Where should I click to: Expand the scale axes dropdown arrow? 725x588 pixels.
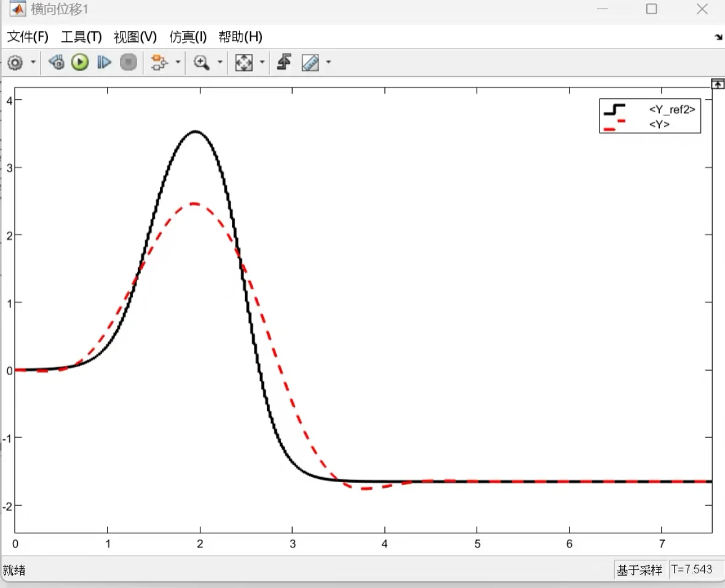tap(262, 62)
